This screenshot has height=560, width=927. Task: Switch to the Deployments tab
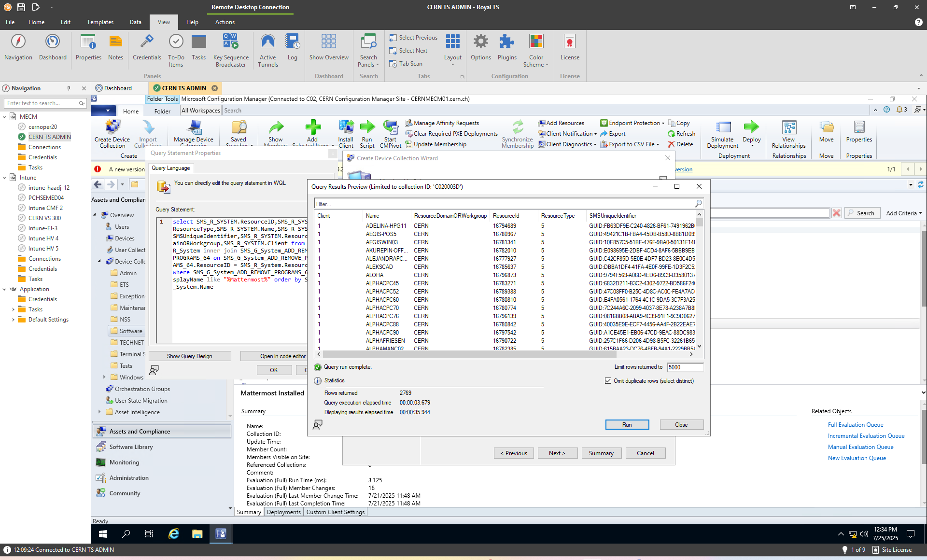click(284, 512)
